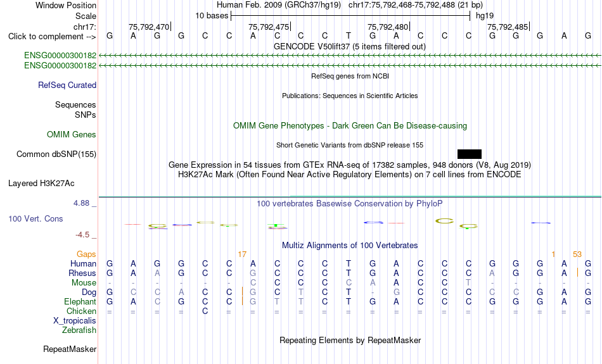Click the 'Click to complement -->' label
Image resolution: width=602 pixels, height=364 pixels.
pyautogui.click(x=52, y=37)
